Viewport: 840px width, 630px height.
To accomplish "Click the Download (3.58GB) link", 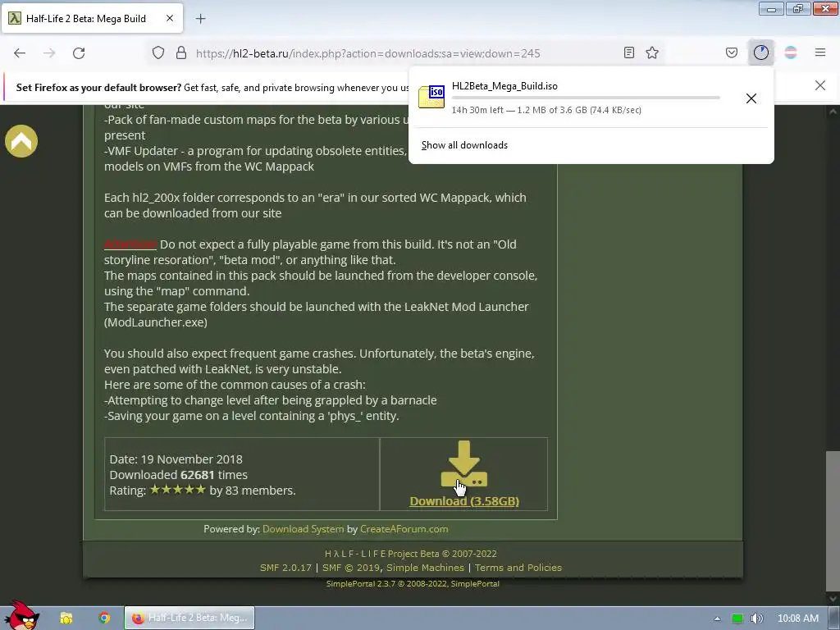I will point(464,501).
